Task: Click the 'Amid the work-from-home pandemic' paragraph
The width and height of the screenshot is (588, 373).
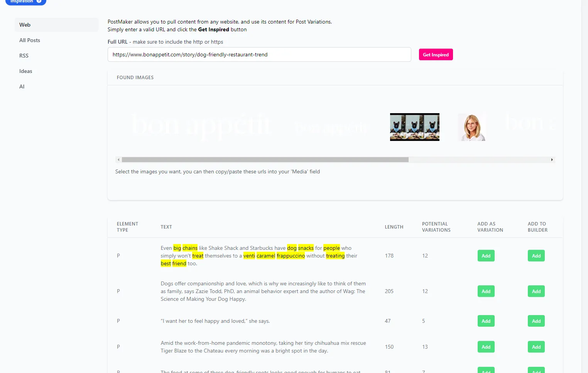Action: 264,347
